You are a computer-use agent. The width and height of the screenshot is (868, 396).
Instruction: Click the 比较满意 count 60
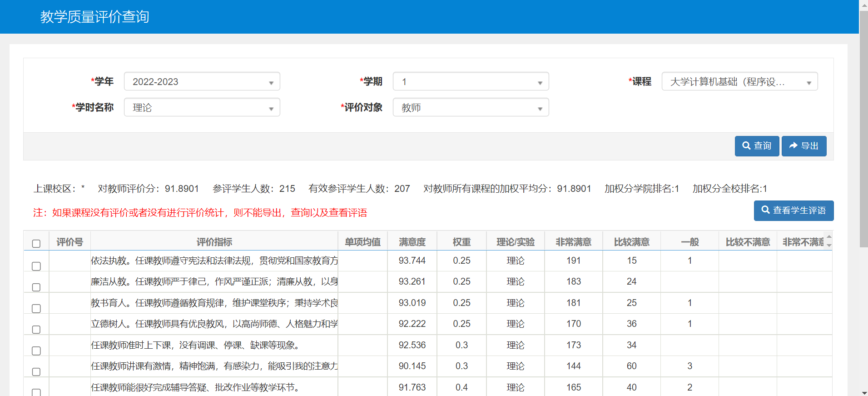(631, 366)
